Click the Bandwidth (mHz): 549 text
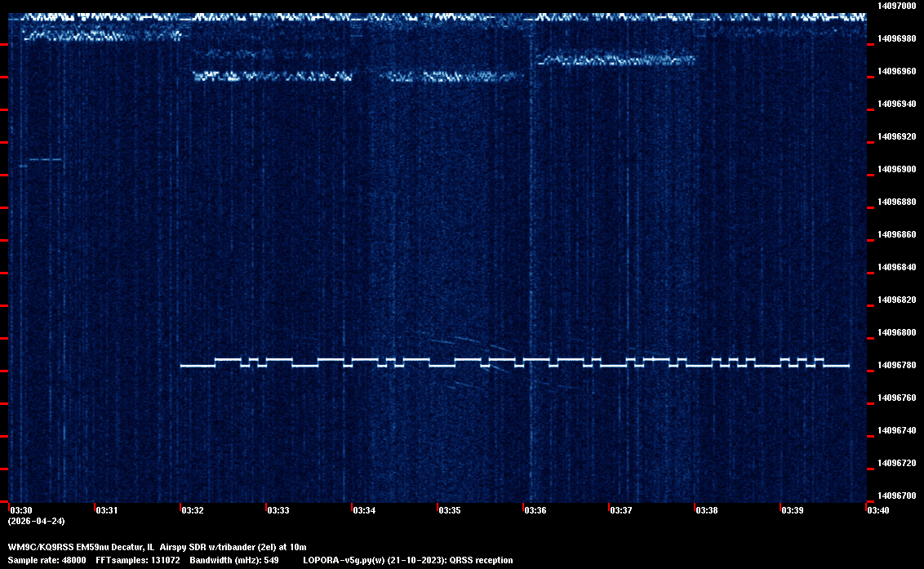 pyautogui.click(x=233, y=560)
